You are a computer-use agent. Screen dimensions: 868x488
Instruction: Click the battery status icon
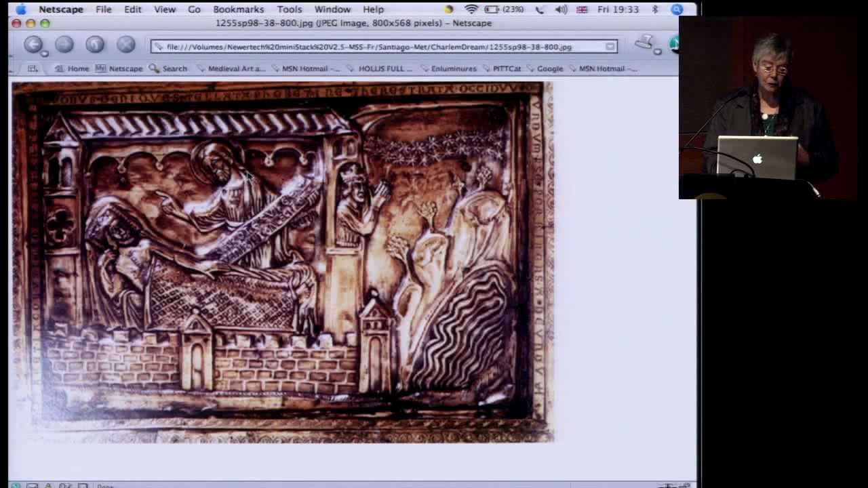coord(492,9)
